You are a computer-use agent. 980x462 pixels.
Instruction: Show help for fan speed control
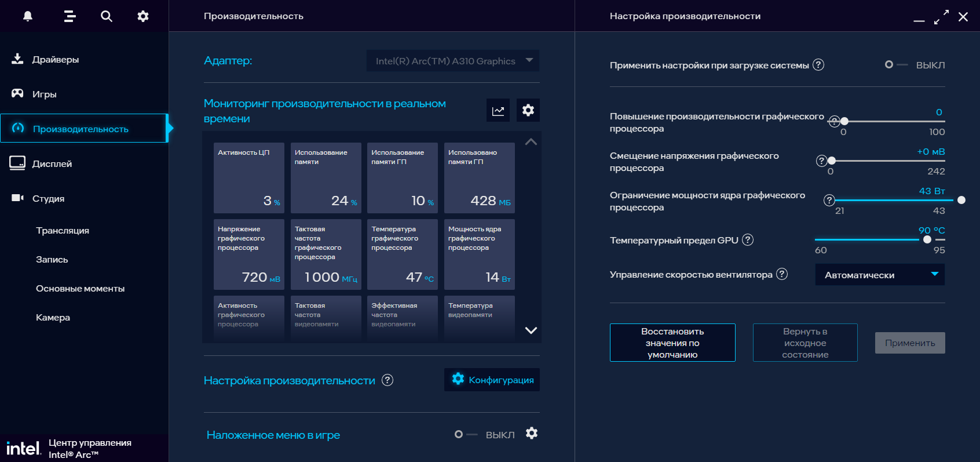click(782, 274)
